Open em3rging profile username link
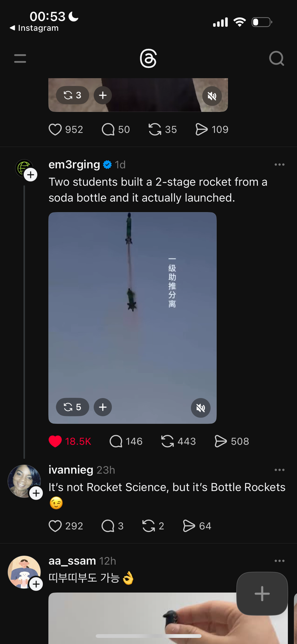 click(74, 164)
